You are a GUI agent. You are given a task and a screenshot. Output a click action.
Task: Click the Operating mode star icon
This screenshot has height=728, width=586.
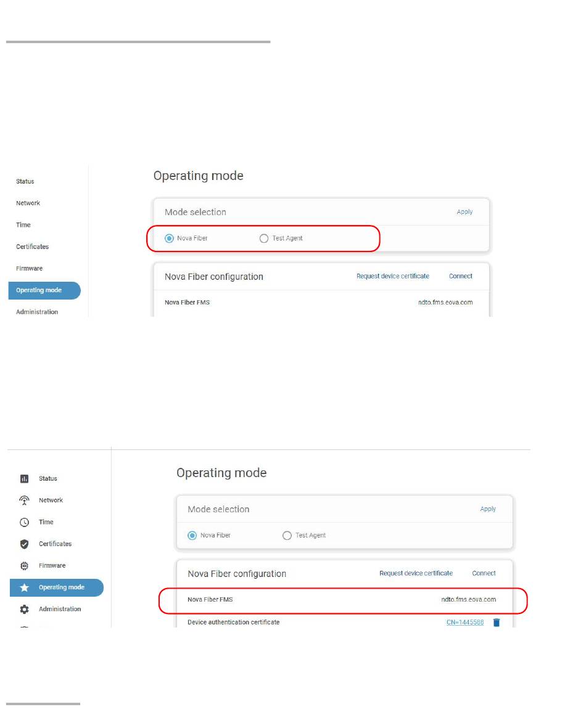[24, 588]
